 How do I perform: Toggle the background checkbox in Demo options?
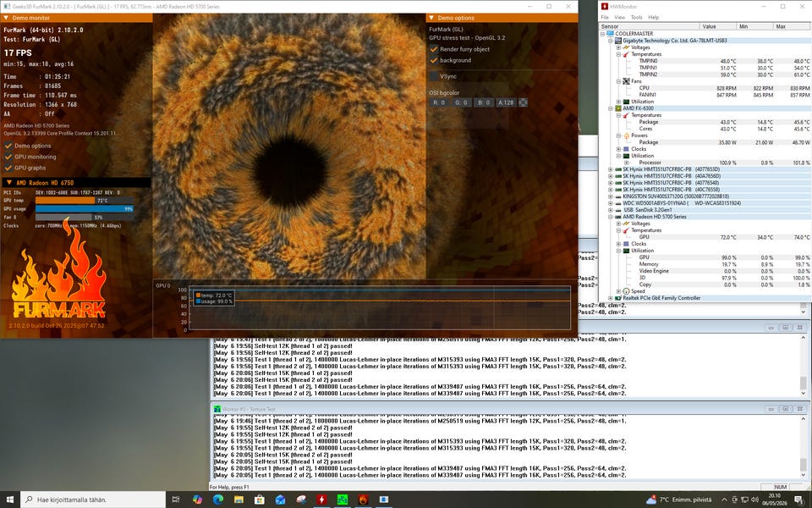click(434, 60)
